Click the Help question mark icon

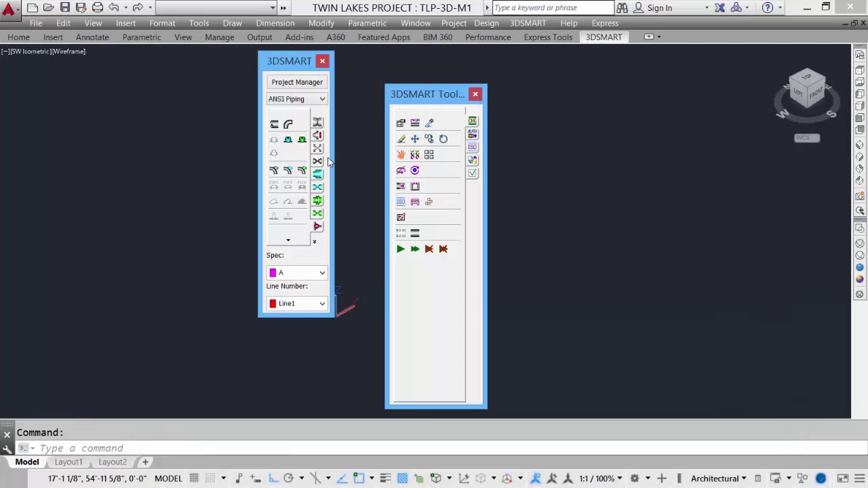tap(768, 7)
